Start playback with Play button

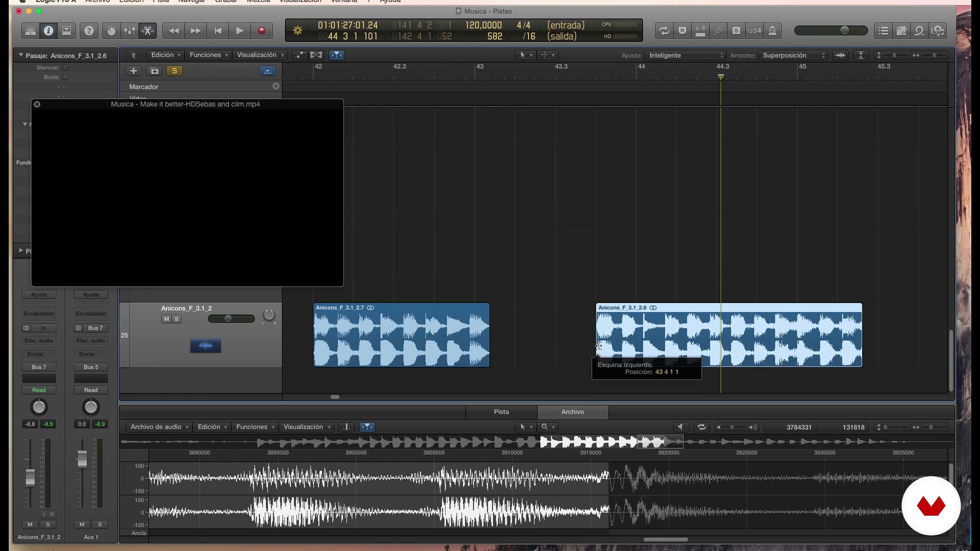[x=239, y=31]
